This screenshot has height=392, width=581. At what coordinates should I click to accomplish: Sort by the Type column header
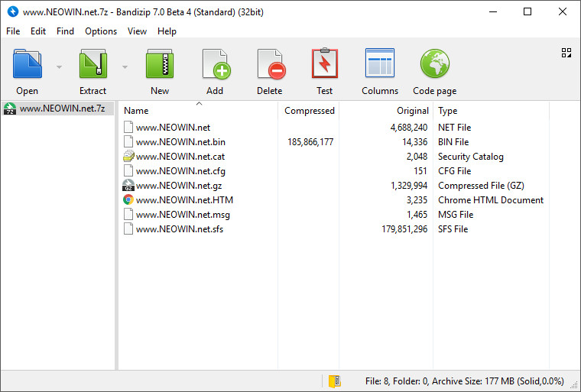[x=491, y=110]
